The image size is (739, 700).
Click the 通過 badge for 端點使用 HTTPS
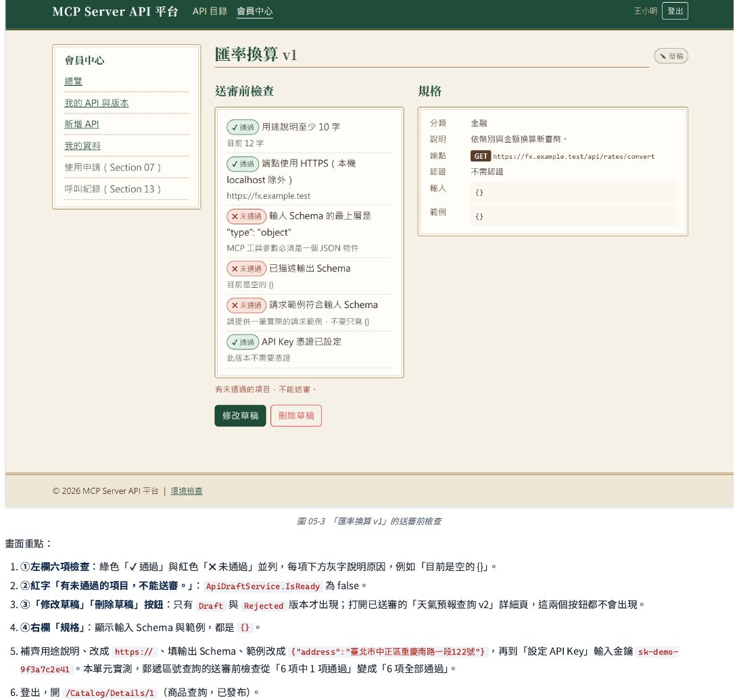pos(243,164)
